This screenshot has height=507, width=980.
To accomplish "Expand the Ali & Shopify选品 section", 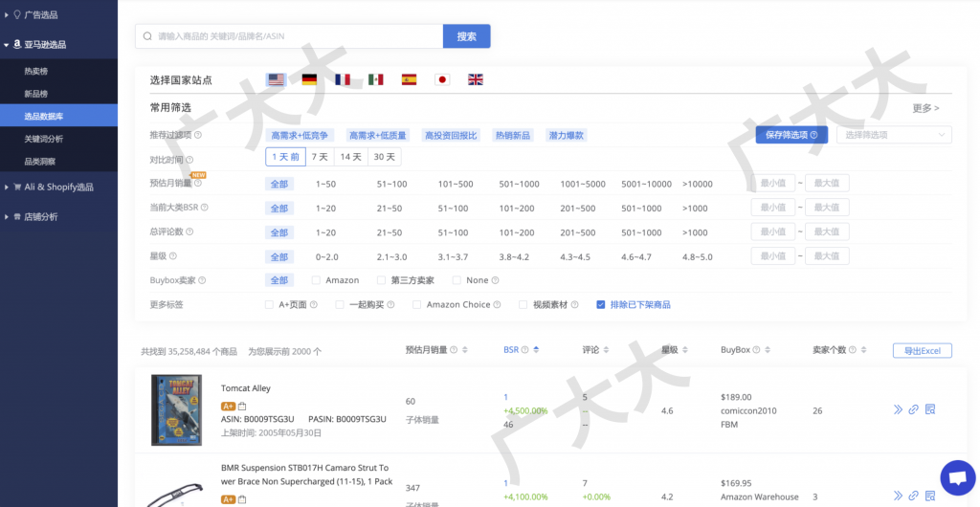I will tap(58, 187).
